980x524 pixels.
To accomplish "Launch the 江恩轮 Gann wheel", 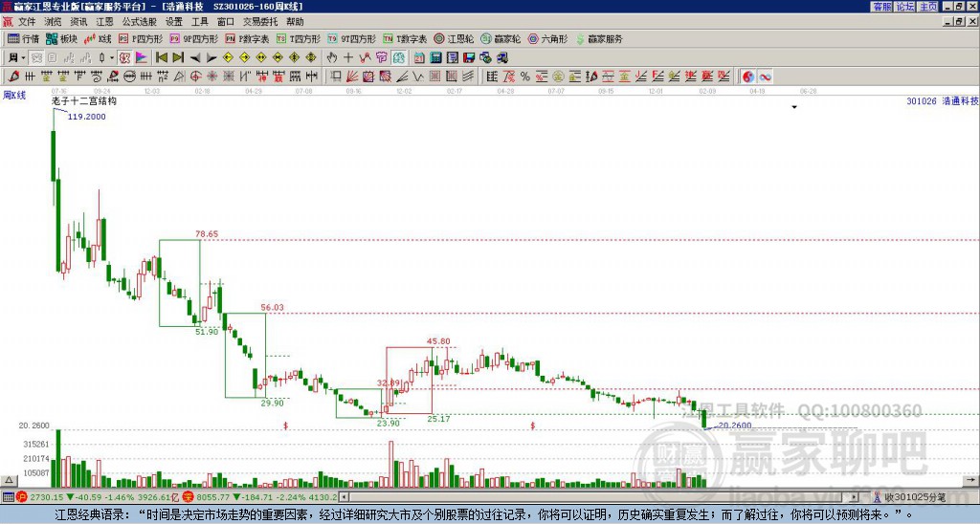I will click(454, 38).
